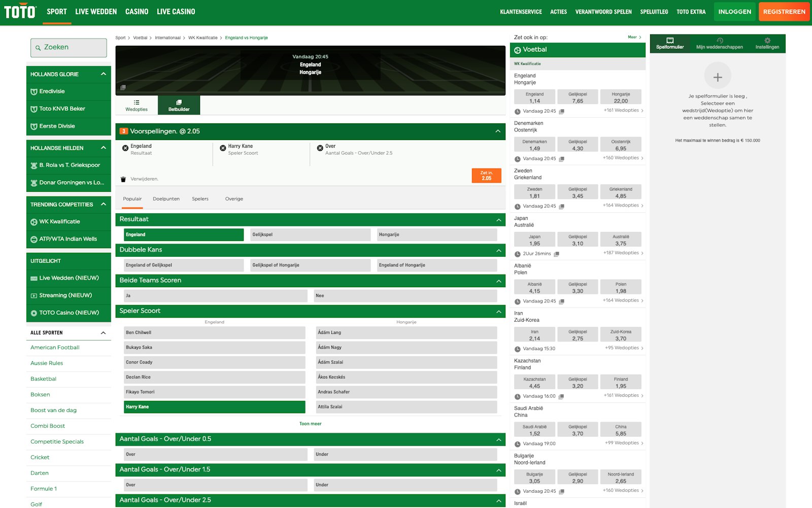Viewport: 812px width, 508px height.
Task: Click the Betbuilder stacked-cards icon
Action: click(179, 103)
